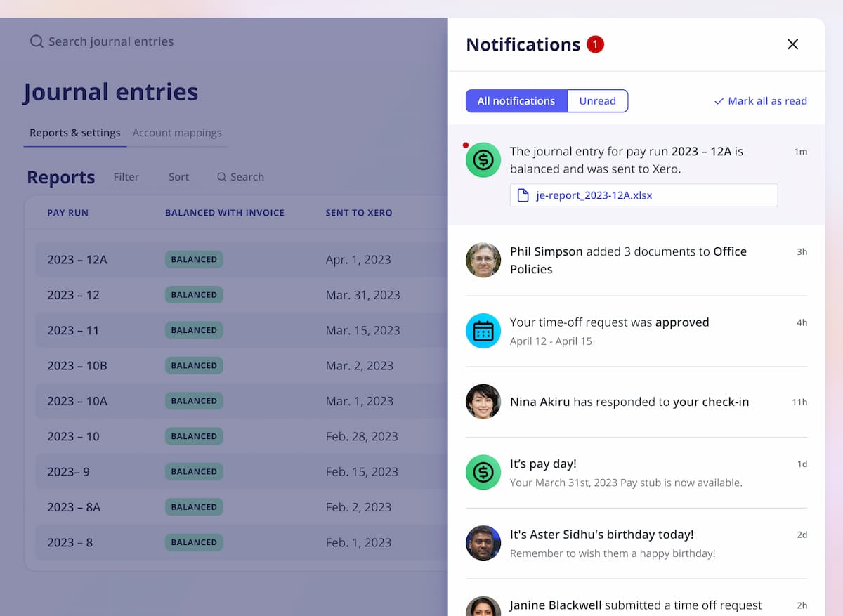
Task: Click the search magnifier icon in top bar
Action: tap(37, 41)
